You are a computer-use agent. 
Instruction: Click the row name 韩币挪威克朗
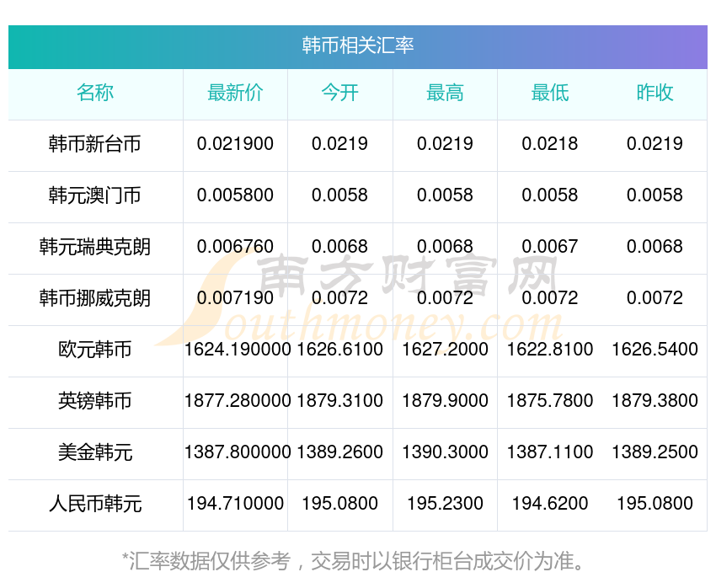click(x=95, y=298)
